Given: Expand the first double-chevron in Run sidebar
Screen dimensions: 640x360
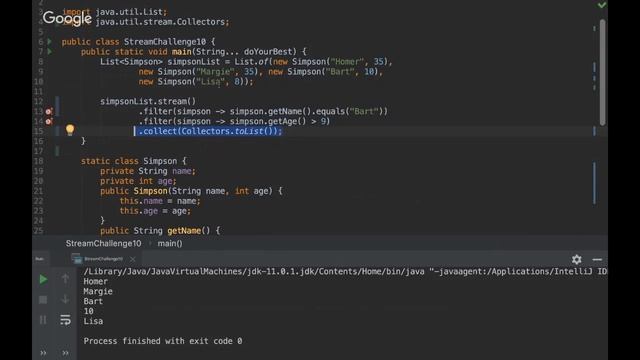Looking at the screenshot, I should coord(43,353).
